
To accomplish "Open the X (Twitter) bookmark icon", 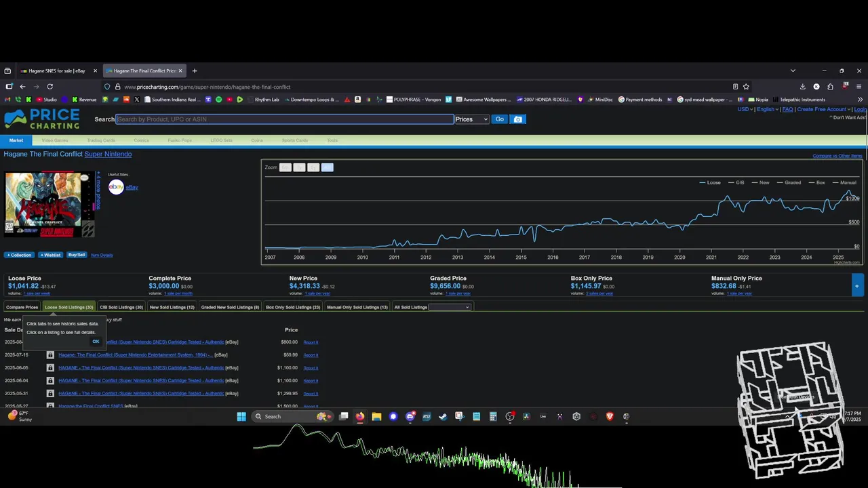I will point(137,100).
